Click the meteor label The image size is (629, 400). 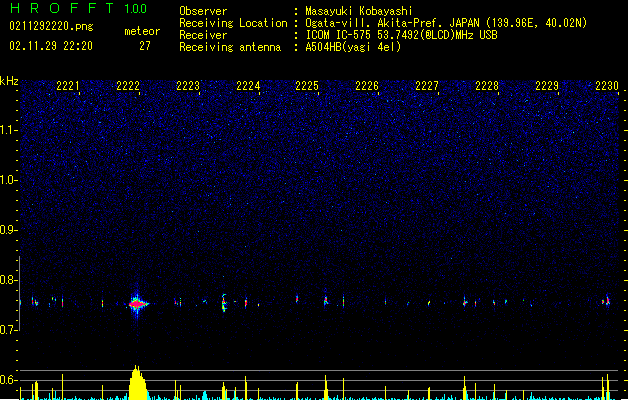click(142, 31)
